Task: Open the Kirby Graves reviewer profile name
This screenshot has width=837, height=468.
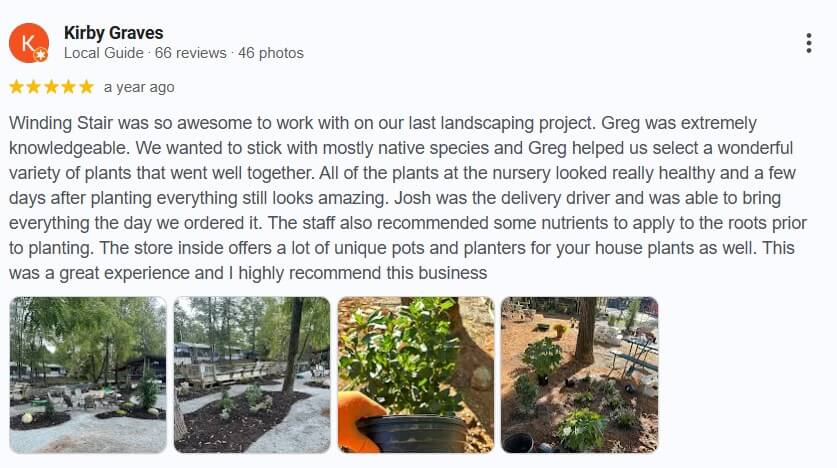Action: (113, 33)
